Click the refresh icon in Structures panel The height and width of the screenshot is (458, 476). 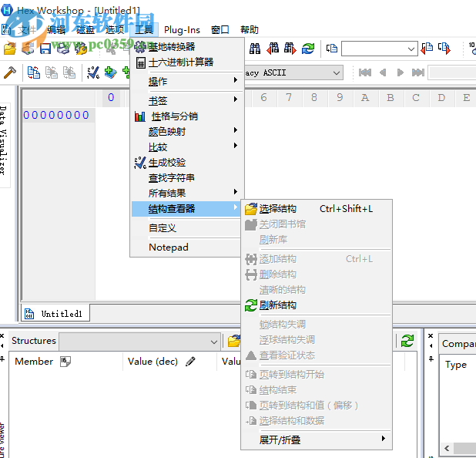point(407,341)
